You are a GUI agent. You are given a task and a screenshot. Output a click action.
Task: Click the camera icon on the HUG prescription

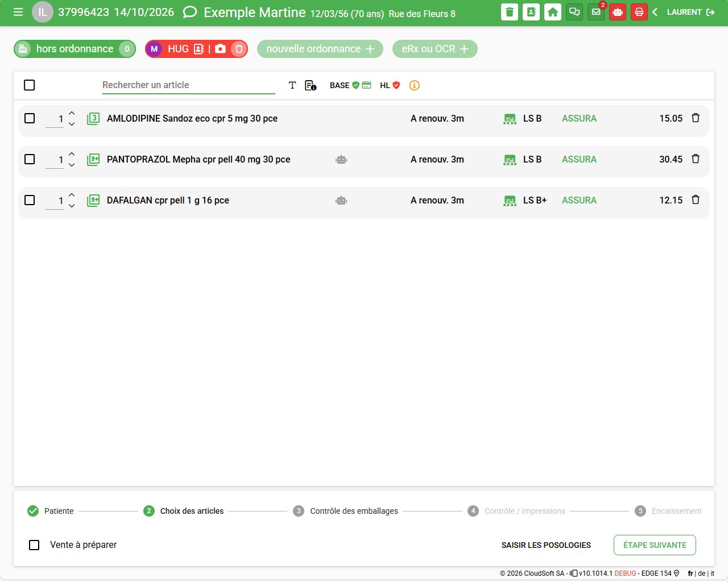coord(220,49)
